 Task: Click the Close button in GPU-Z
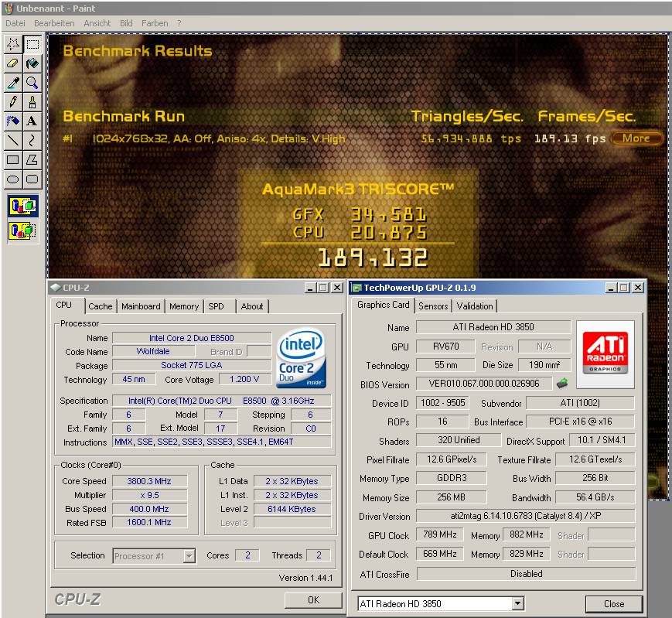point(614,604)
